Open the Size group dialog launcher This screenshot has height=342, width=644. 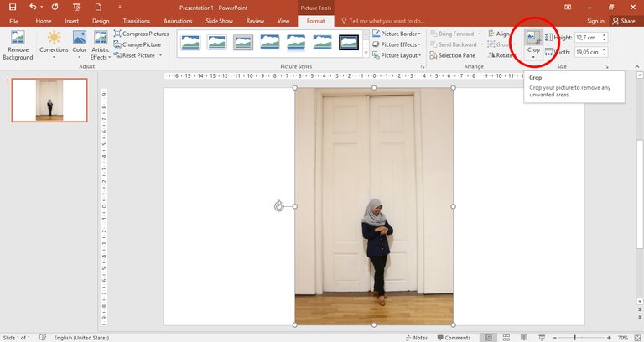pos(606,66)
